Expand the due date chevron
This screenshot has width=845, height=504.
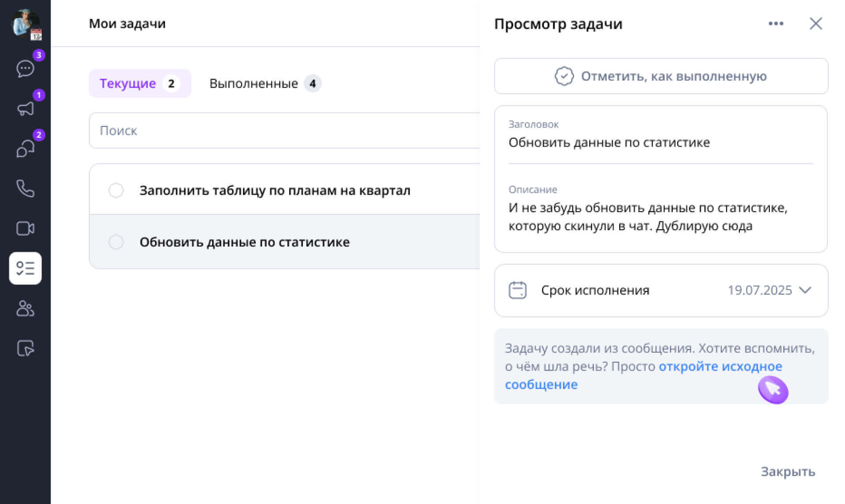(805, 290)
